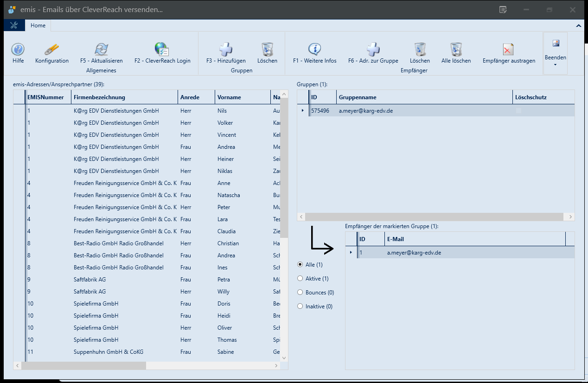Expand the Beenden dropdown arrow
This screenshot has height=383, width=588.
pos(555,64)
